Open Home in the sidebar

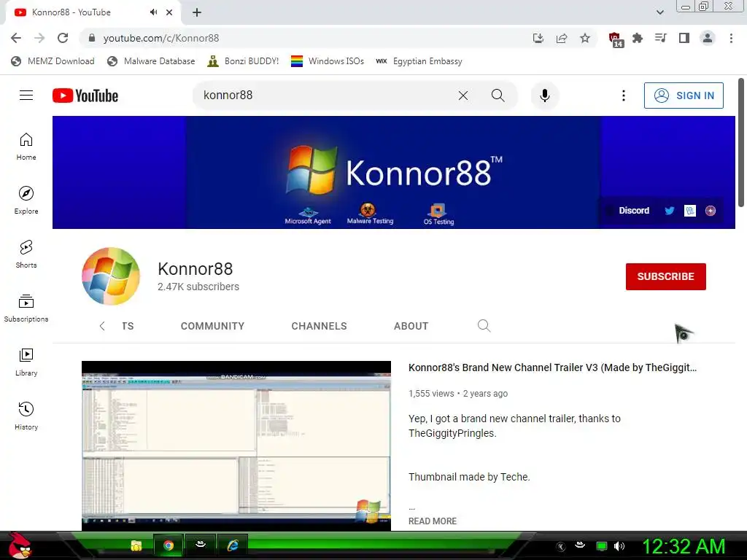point(26,146)
